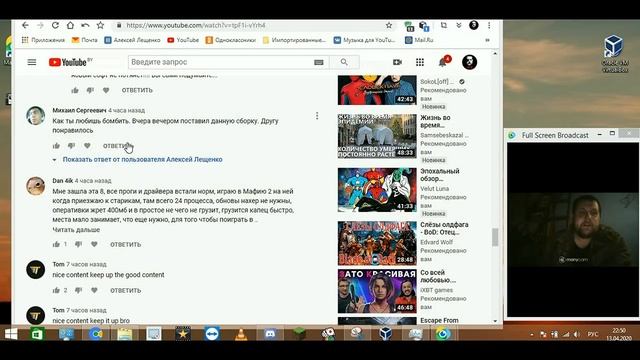Open the browser extensions overflow arrow
Image resolution: width=640 pixels, height=360 pixels.
(458, 25)
